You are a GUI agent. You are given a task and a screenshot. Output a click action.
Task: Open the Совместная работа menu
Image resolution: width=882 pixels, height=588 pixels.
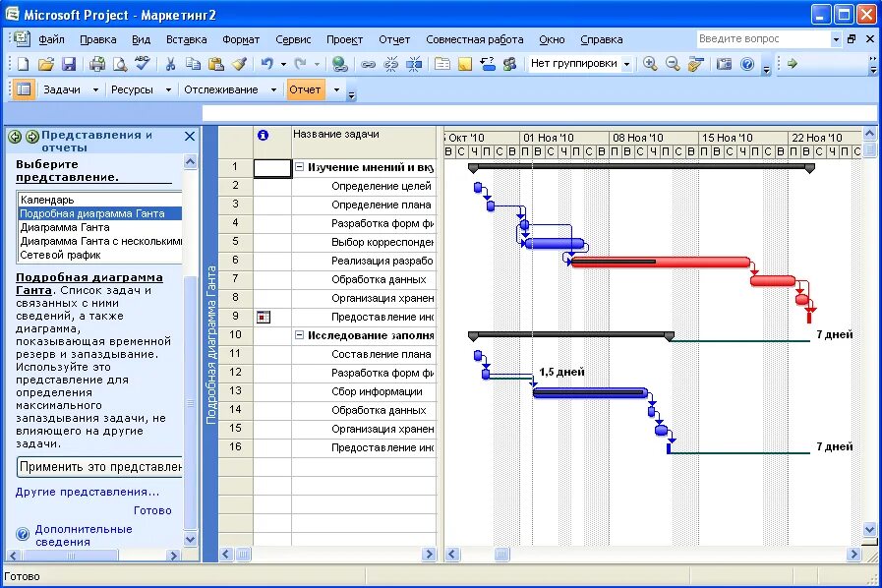[x=474, y=40]
